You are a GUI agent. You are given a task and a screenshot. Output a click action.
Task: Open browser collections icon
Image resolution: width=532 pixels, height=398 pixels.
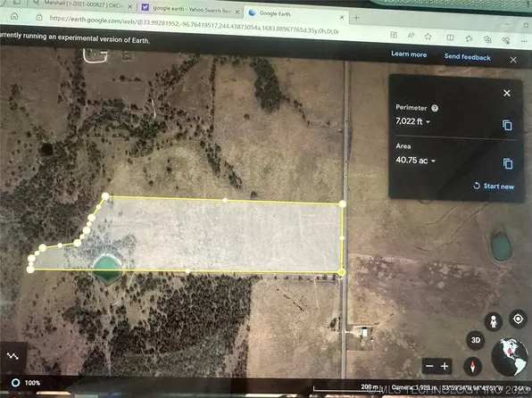(x=487, y=39)
